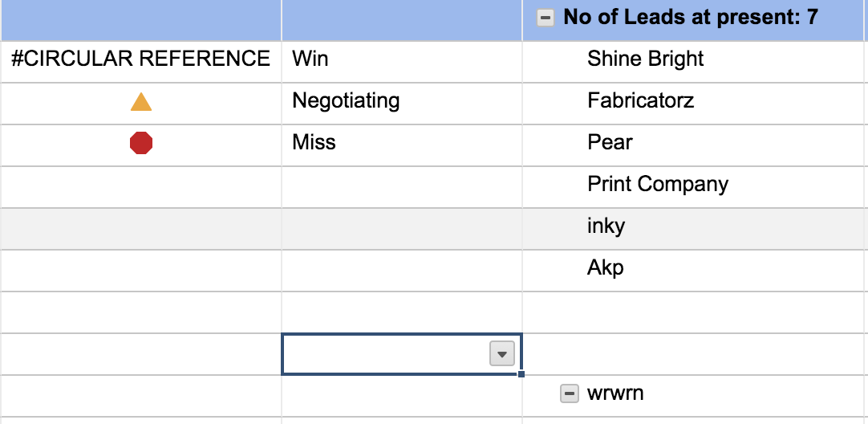The width and height of the screenshot is (868, 424).
Task: Click the yellow triangle status symbol
Action: [141, 102]
